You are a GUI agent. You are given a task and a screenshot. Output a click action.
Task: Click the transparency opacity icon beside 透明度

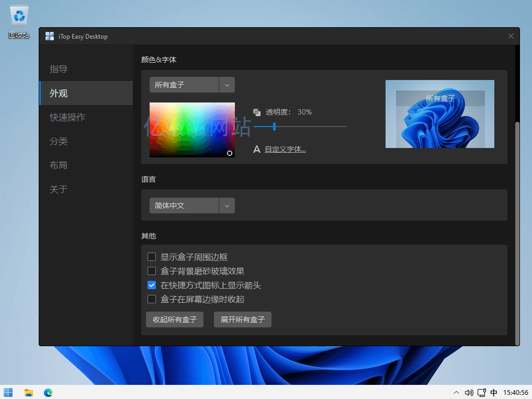256,111
